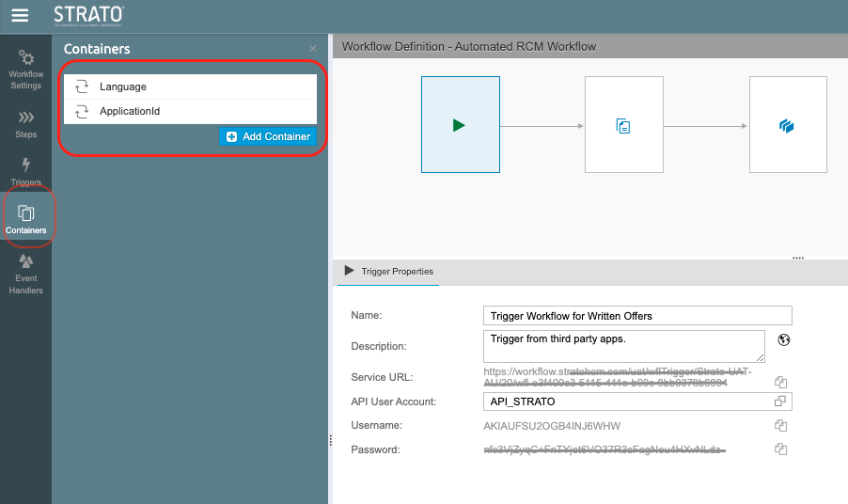Open API User Account picker icon

[779, 402]
